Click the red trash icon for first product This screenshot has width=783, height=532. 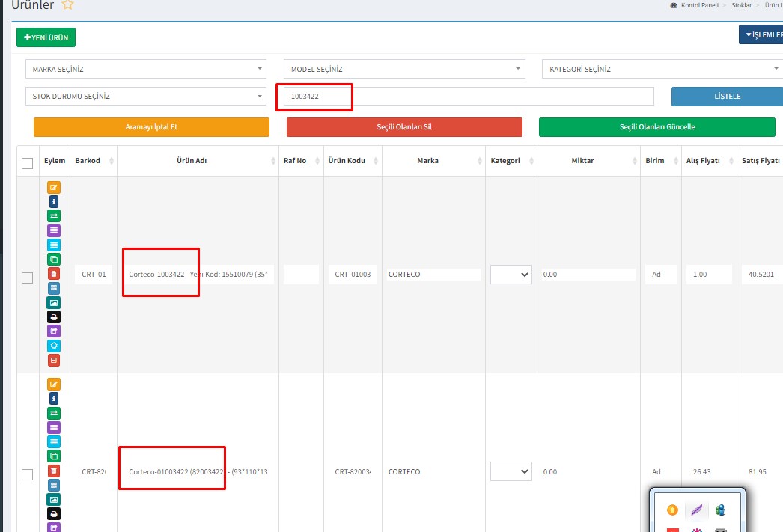coord(54,274)
